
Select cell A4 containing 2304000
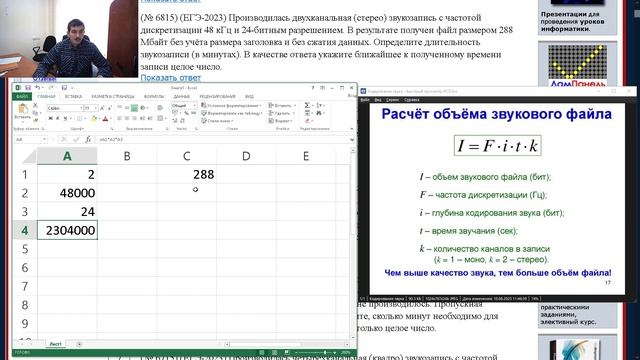tap(67, 230)
